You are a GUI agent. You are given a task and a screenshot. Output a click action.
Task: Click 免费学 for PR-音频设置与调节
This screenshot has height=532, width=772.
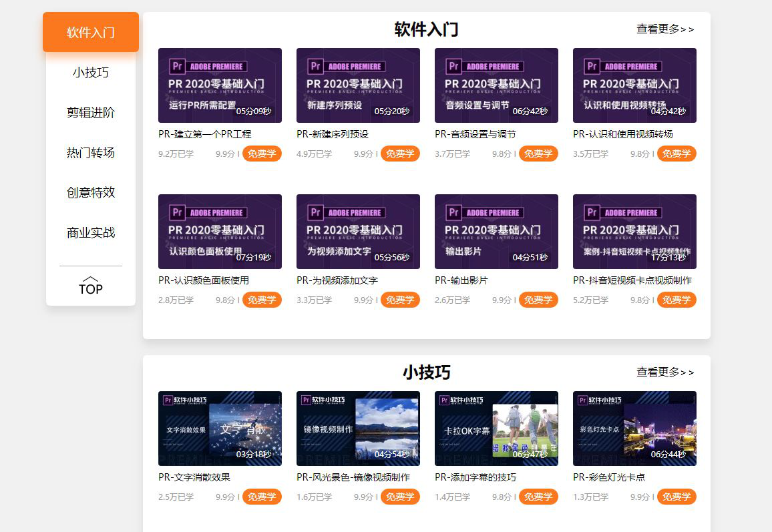coord(539,154)
